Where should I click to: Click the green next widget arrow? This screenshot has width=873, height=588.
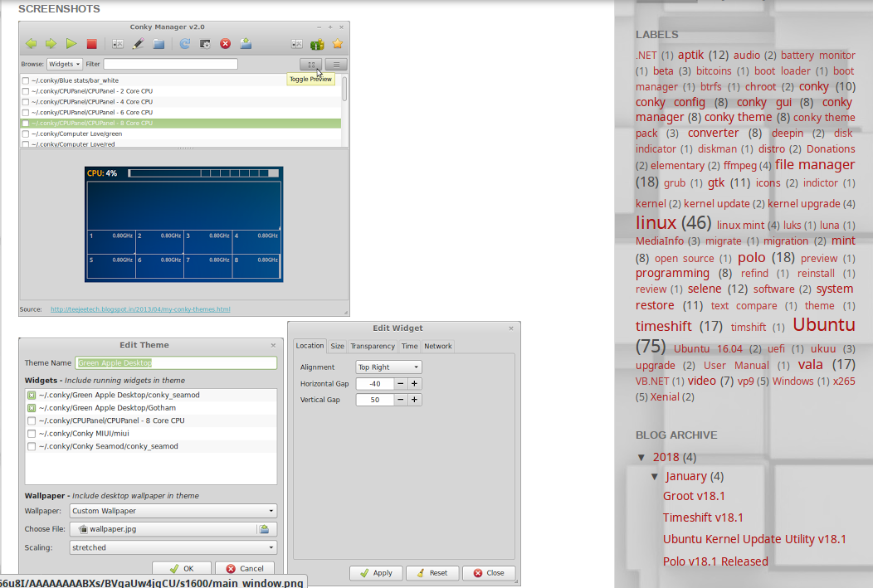51,43
